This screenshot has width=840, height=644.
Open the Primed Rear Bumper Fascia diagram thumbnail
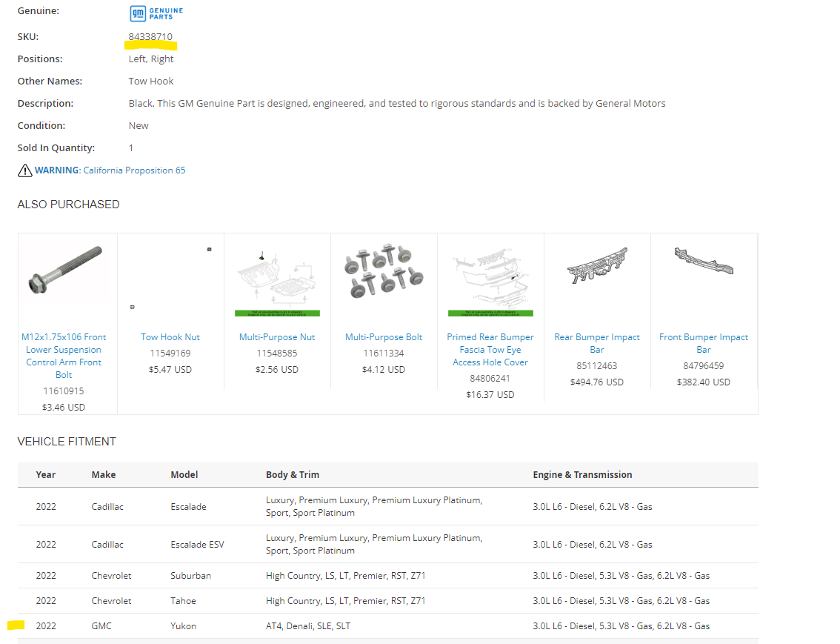point(490,282)
